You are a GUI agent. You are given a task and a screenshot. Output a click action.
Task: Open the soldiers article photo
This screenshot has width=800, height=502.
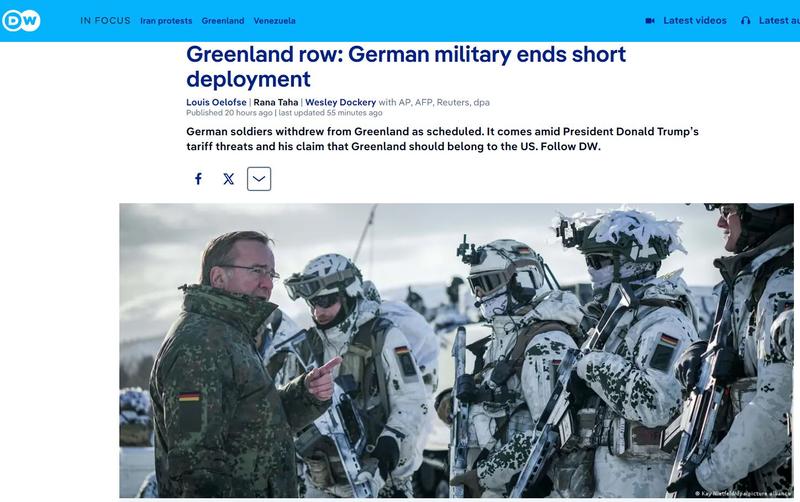[x=456, y=350]
